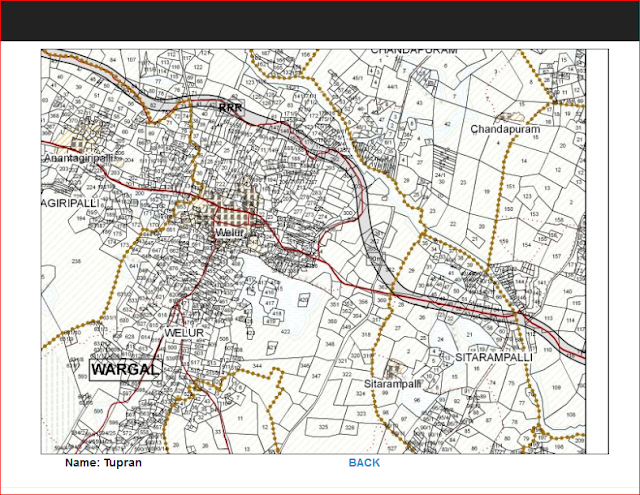The image size is (640, 495).
Task: Select parcel number 347
Action: pos(316,376)
